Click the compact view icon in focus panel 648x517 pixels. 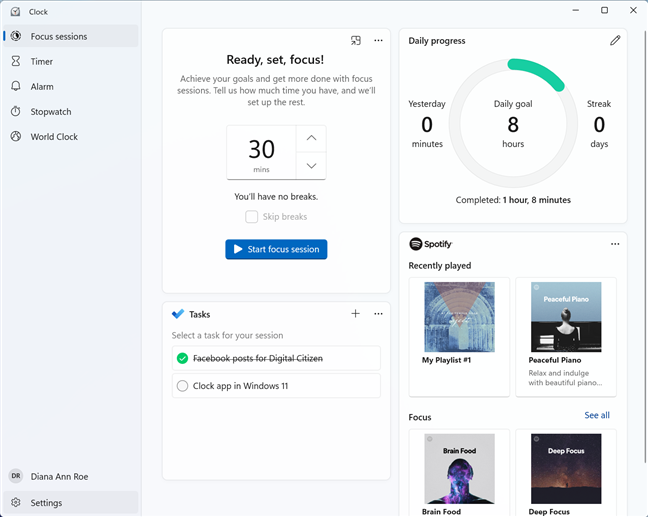(355, 41)
